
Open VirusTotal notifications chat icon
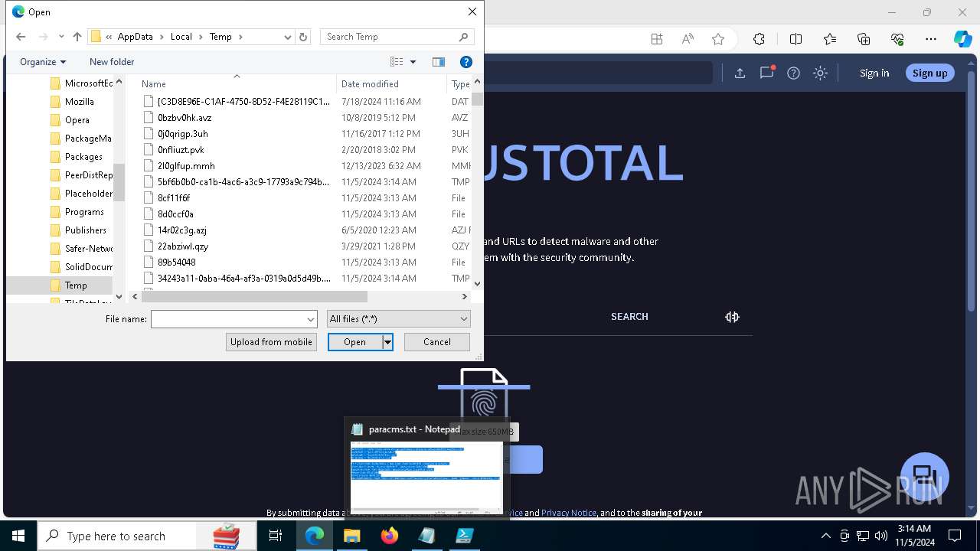coord(766,73)
